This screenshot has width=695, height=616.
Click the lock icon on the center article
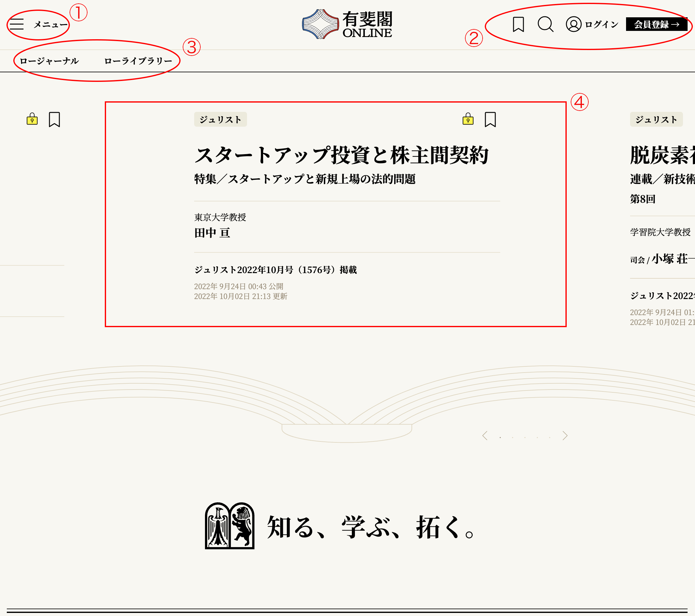[468, 119]
